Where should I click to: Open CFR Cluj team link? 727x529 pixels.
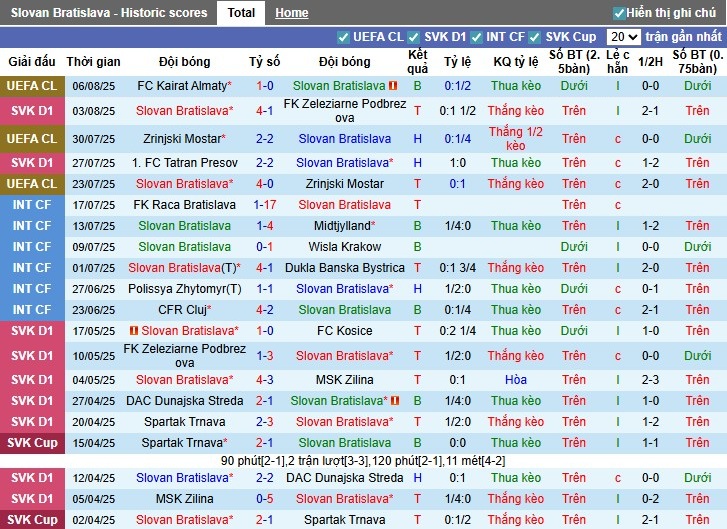tap(182, 310)
